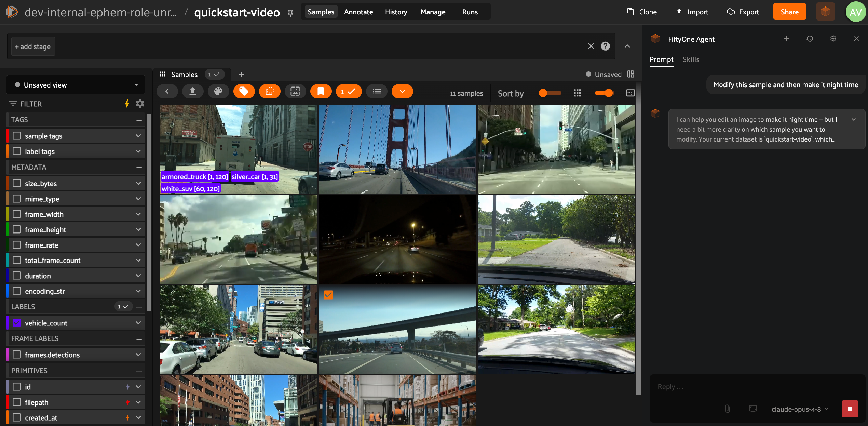This screenshot has width=868, height=426.
Task: Expand the agent response message
Action: click(x=854, y=119)
